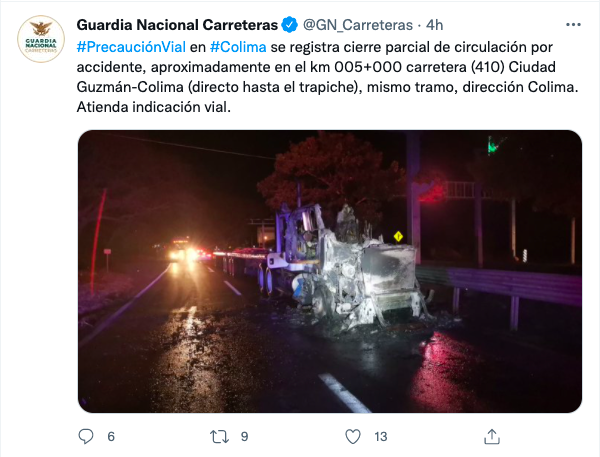
Task: Open the three-dot more options menu
Action: pos(573,25)
